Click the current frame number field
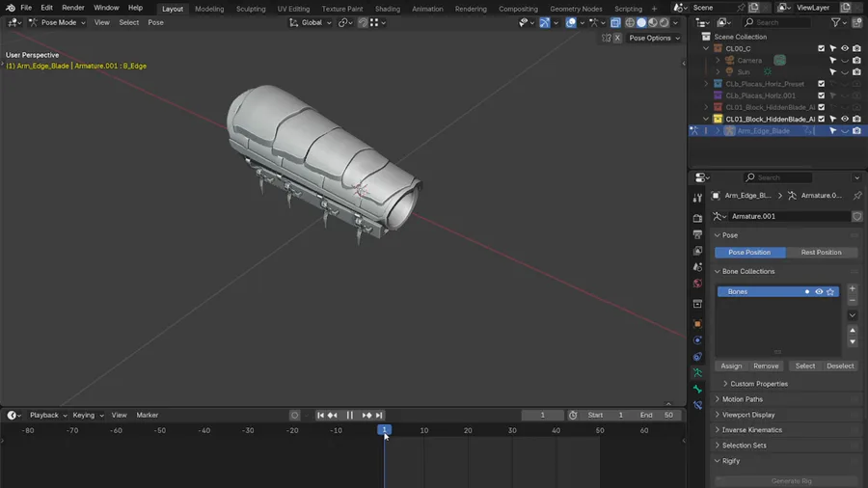Screen dimensions: 868x488 542,415
